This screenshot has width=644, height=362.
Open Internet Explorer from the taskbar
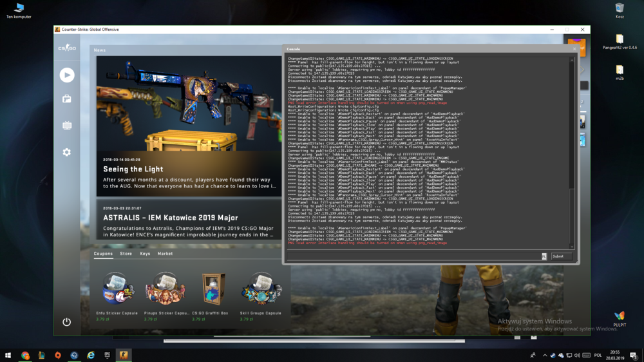click(x=91, y=355)
